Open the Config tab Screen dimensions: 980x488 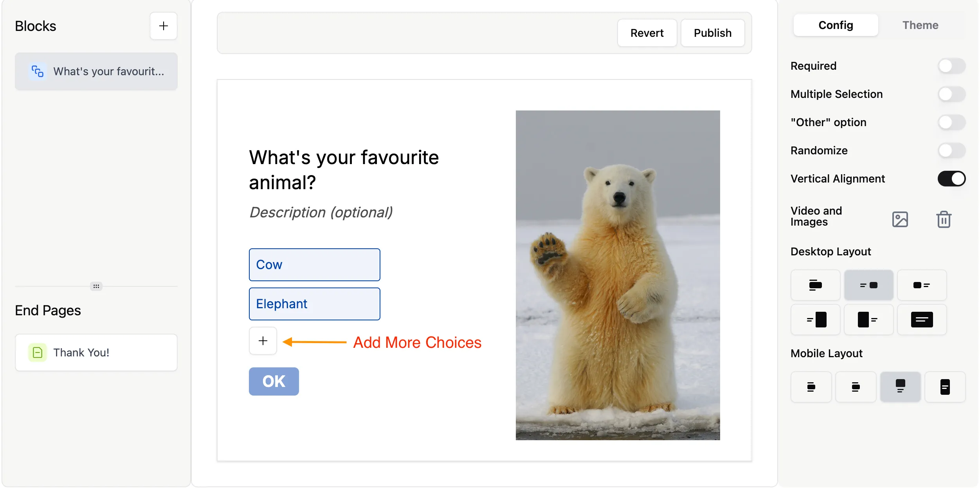(x=836, y=25)
